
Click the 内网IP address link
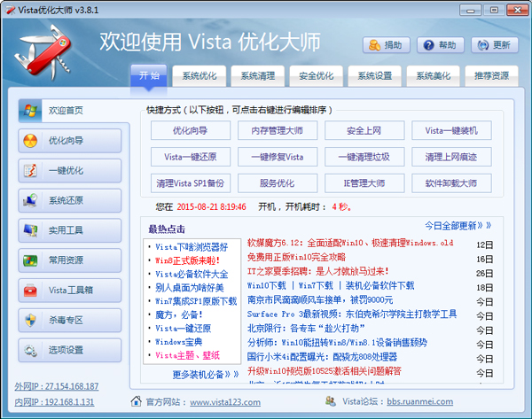click(x=54, y=401)
